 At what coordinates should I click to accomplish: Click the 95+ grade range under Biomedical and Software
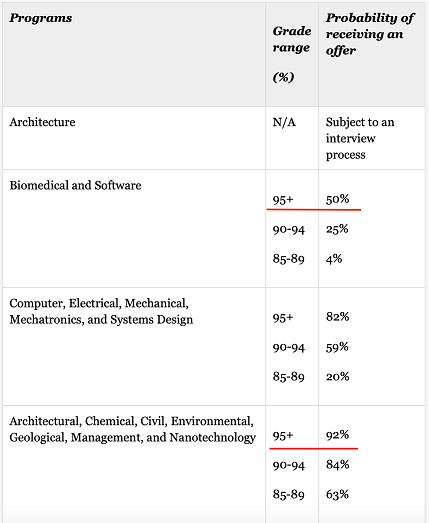click(x=283, y=200)
